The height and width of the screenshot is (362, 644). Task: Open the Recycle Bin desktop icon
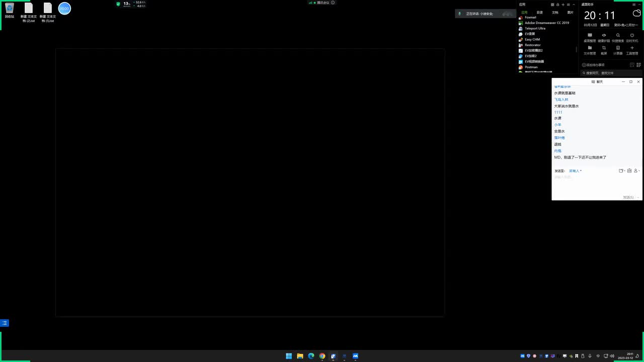coord(10,10)
